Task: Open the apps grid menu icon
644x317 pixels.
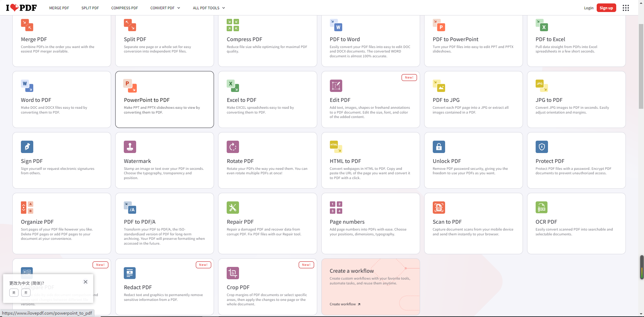Action: point(625,8)
